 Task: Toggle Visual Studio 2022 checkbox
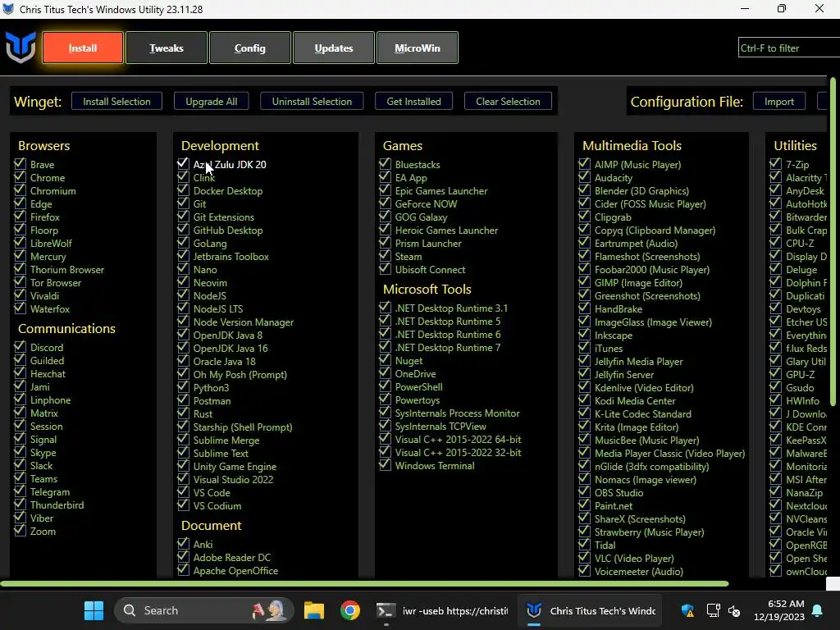coord(183,479)
